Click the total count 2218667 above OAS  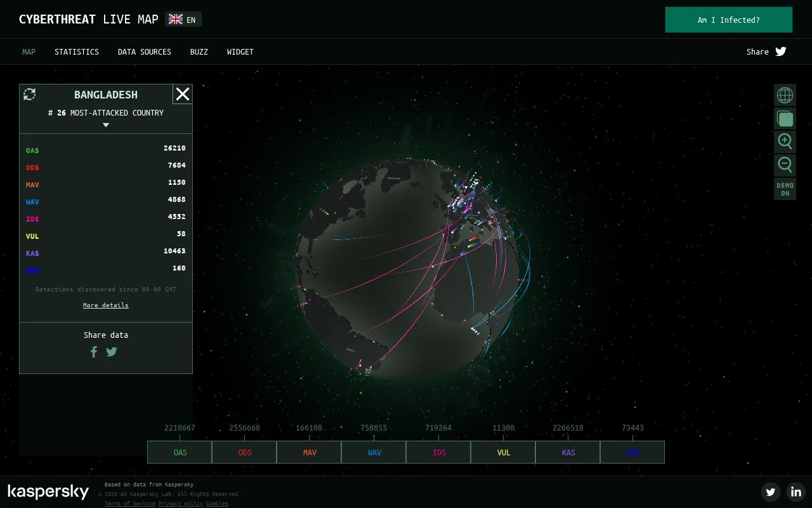[x=180, y=428]
